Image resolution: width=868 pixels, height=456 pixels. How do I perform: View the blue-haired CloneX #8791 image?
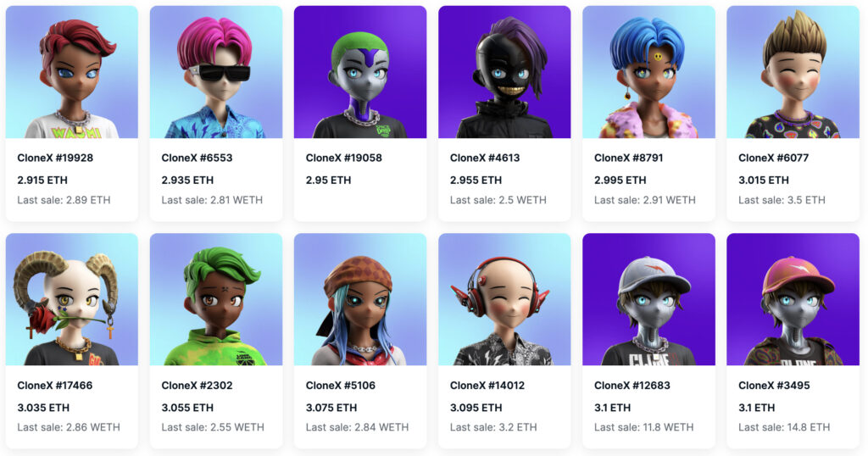648,72
